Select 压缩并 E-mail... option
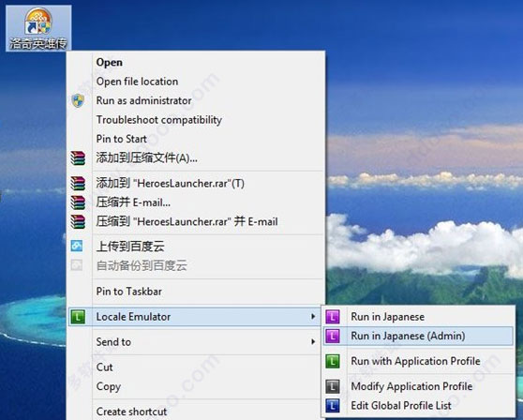 point(195,202)
